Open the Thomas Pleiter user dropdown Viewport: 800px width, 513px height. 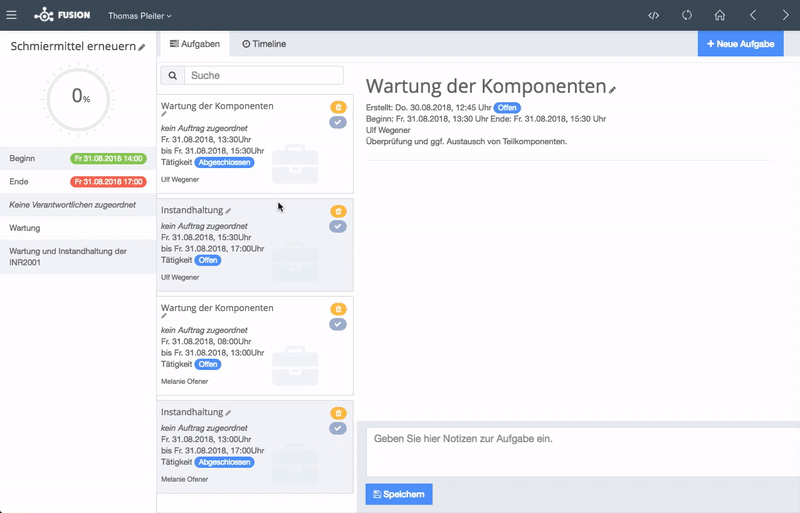[x=139, y=16]
